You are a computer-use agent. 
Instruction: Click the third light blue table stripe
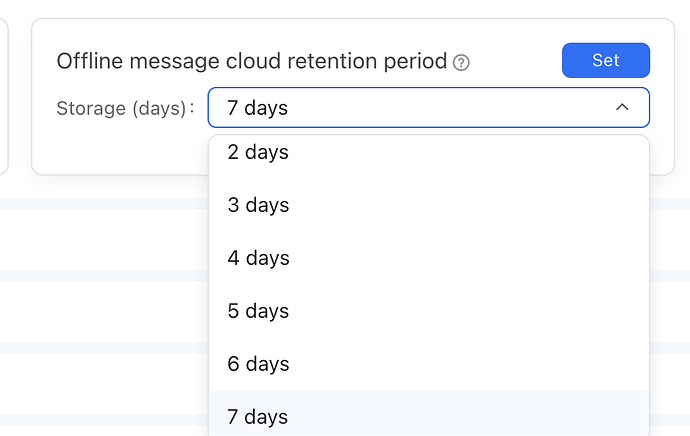[100, 348]
